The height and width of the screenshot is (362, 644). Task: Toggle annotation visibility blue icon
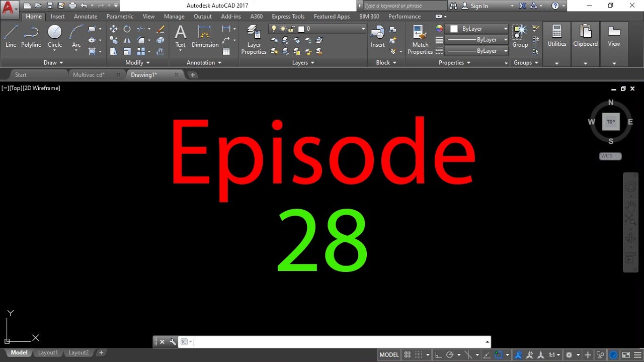tap(518, 355)
